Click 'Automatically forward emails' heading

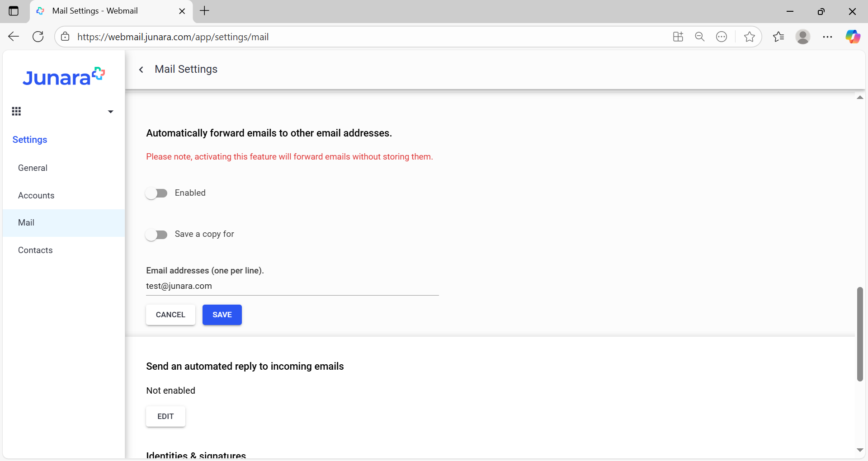(269, 133)
